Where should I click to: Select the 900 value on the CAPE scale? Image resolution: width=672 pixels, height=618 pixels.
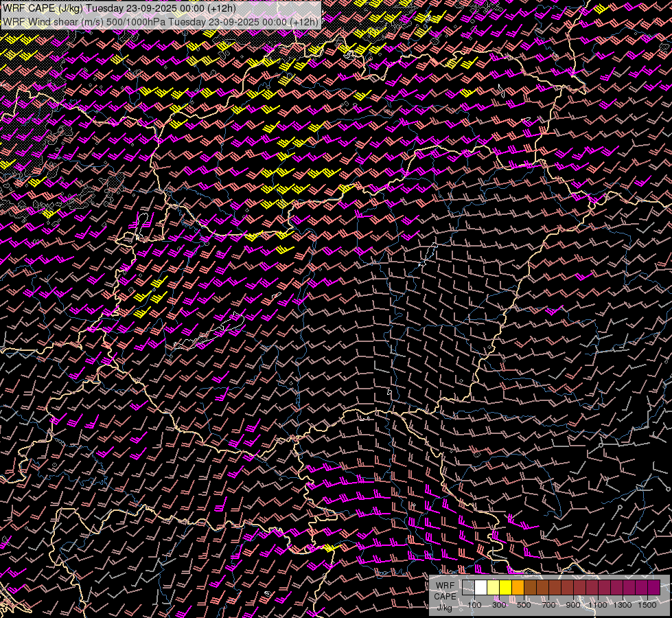pos(573,605)
